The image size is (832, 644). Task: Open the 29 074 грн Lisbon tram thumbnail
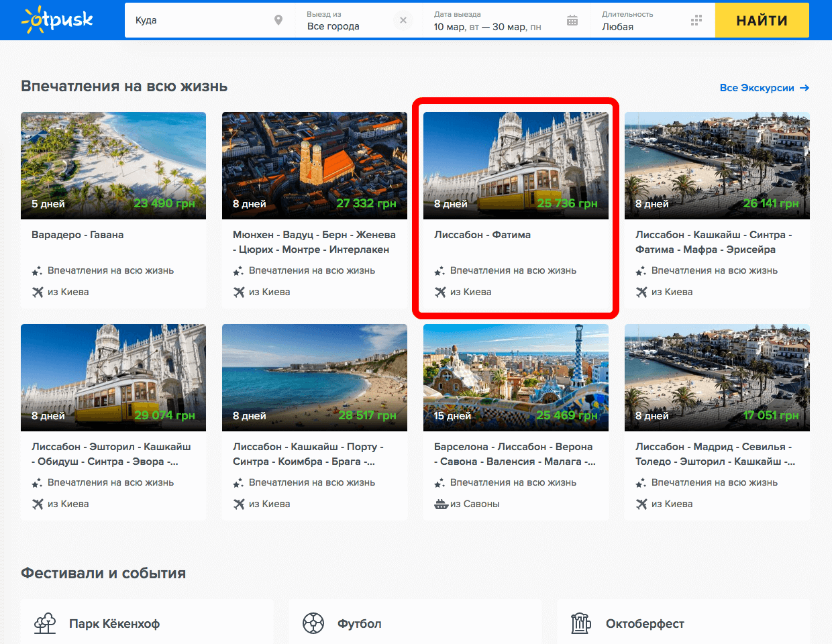(113, 378)
